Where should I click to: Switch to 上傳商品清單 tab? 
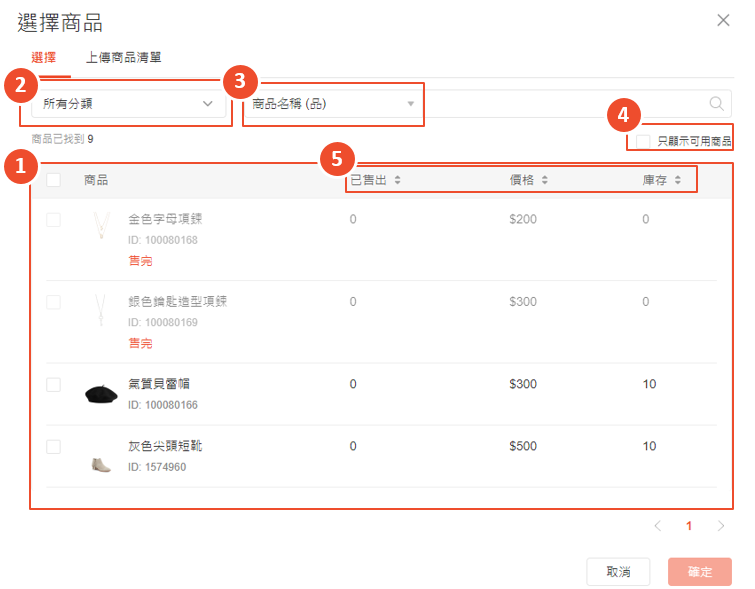point(124,57)
